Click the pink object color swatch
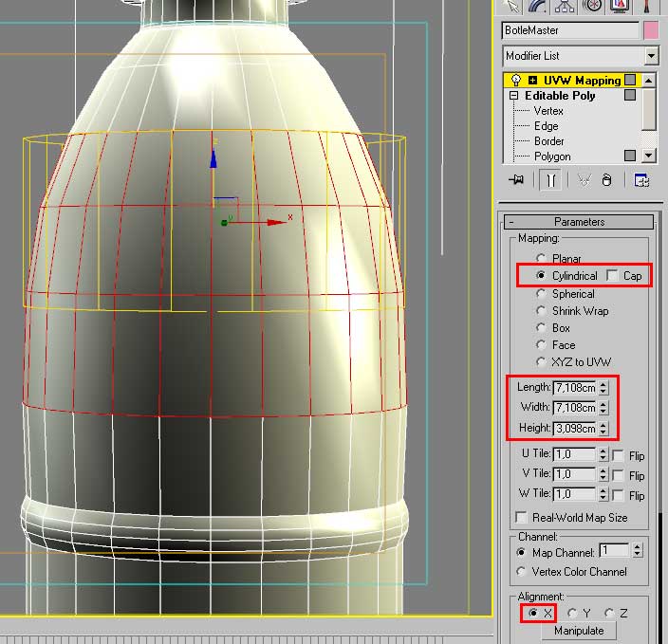Screen dimensions: 668x644 click(650, 30)
